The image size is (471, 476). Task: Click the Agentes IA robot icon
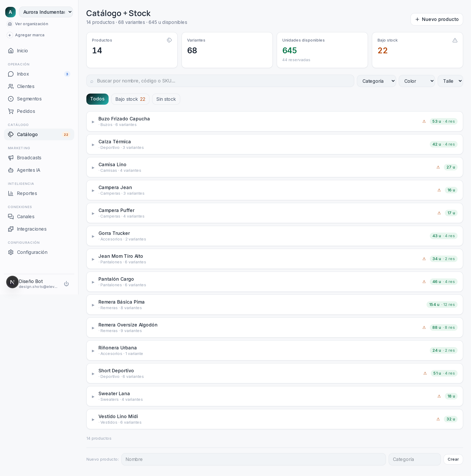11,170
